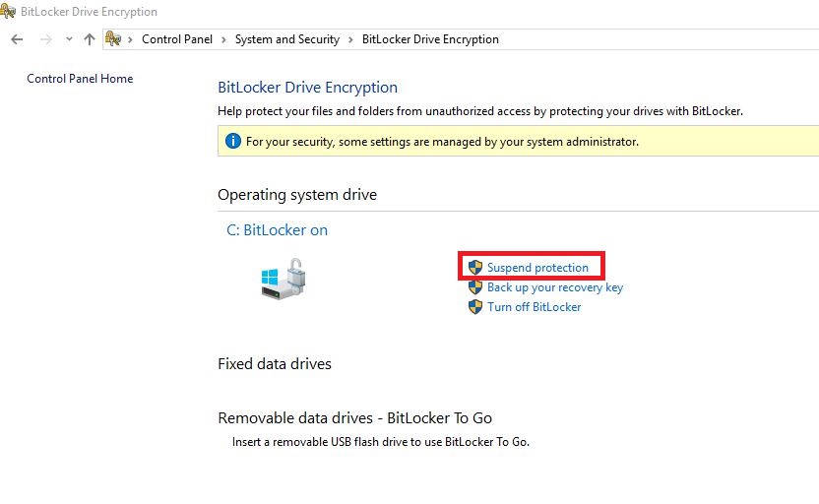Click the shield icon beside Back up your recovery key
819x504 pixels.
pos(475,287)
